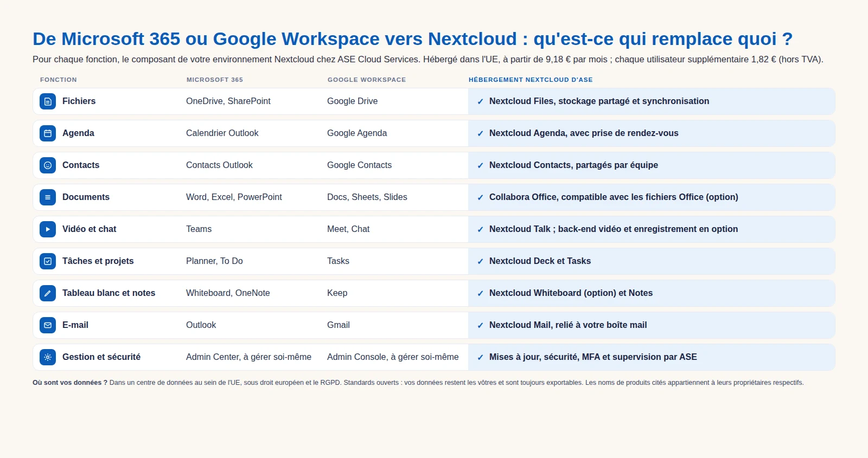868x458 pixels.
Task: Click the Contacts smiley icon
Action: click(x=48, y=165)
